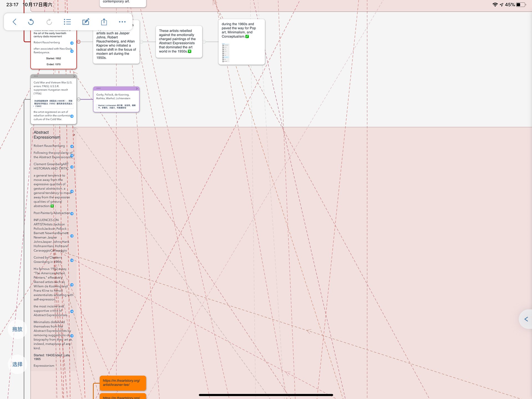The width and height of the screenshot is (532, 399).
Task: Collapse branch circle right of 'These artists rebelled' card
Action: [x=204, y=42]
